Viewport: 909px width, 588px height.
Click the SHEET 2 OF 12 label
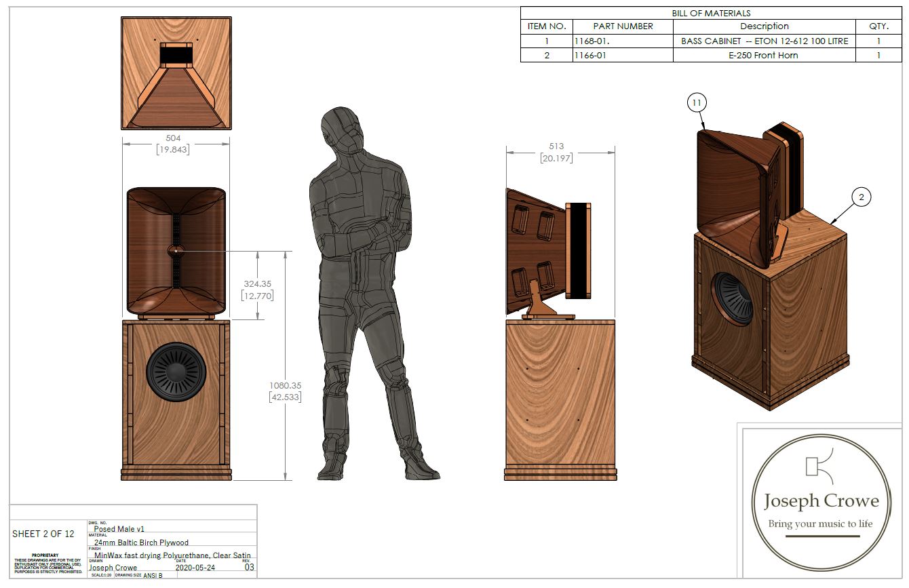click(43, 534)
